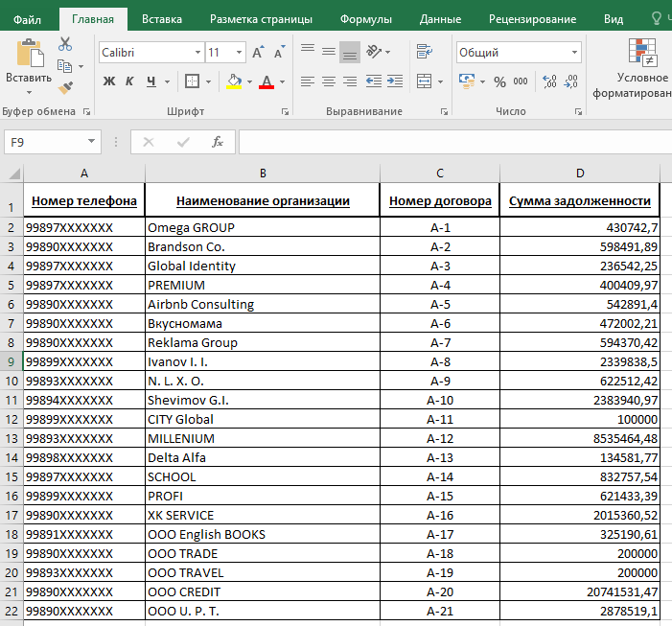
Task: Click the yellow fill color button
Action: tap(234, 81)
